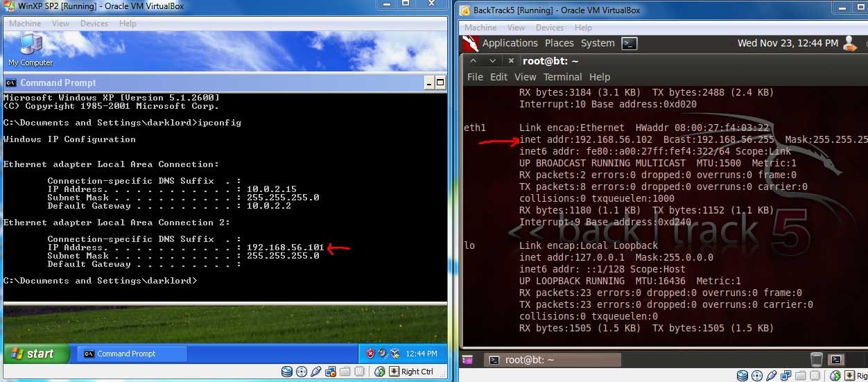Image resolution: width=868 pixels, height=382 pixels.
Task: Expand the Applications menu in BackTrack
Action: [510, 43]
